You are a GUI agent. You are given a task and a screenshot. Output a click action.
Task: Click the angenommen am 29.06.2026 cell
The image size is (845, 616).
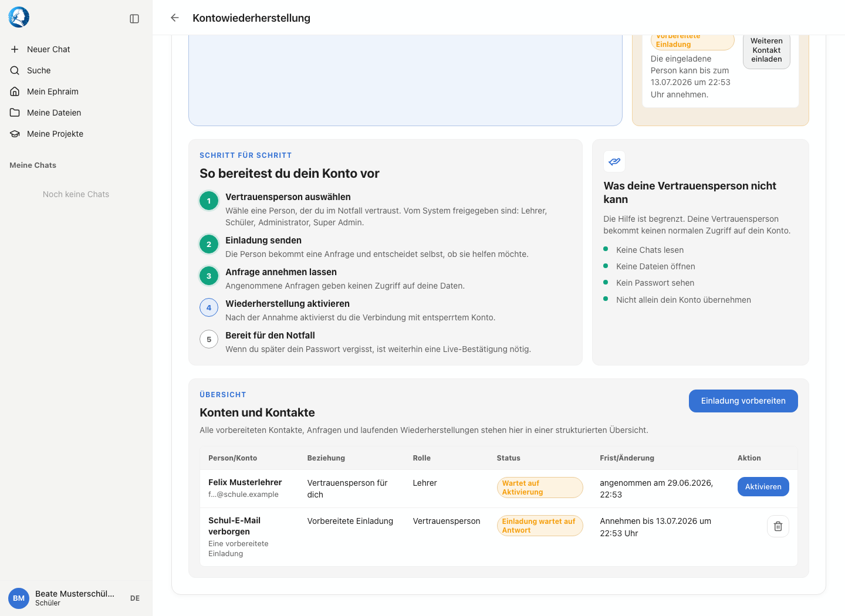[656, 489]
